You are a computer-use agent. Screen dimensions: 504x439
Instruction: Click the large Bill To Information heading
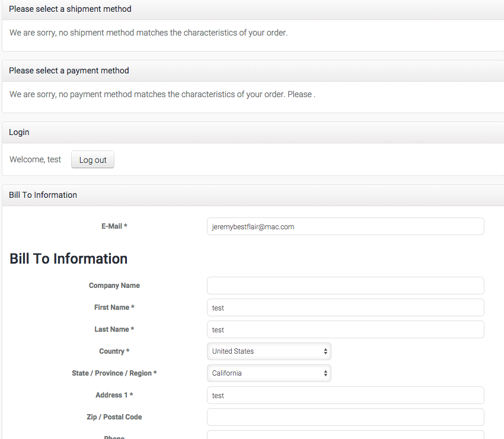click(69, 259)
